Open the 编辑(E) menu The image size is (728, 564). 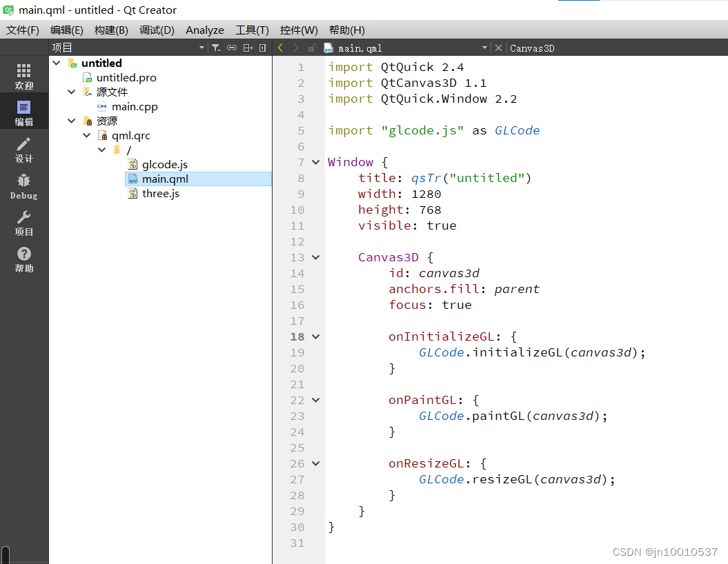point(66,30)
